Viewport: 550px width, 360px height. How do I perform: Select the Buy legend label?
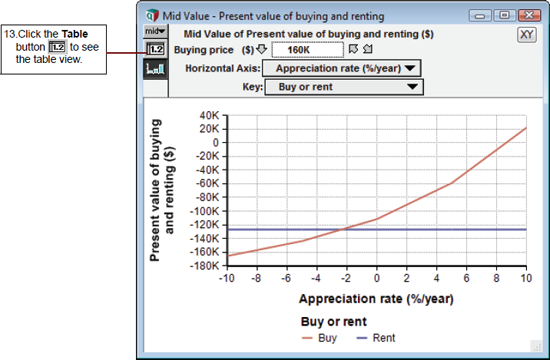click(x=327, y=338)
